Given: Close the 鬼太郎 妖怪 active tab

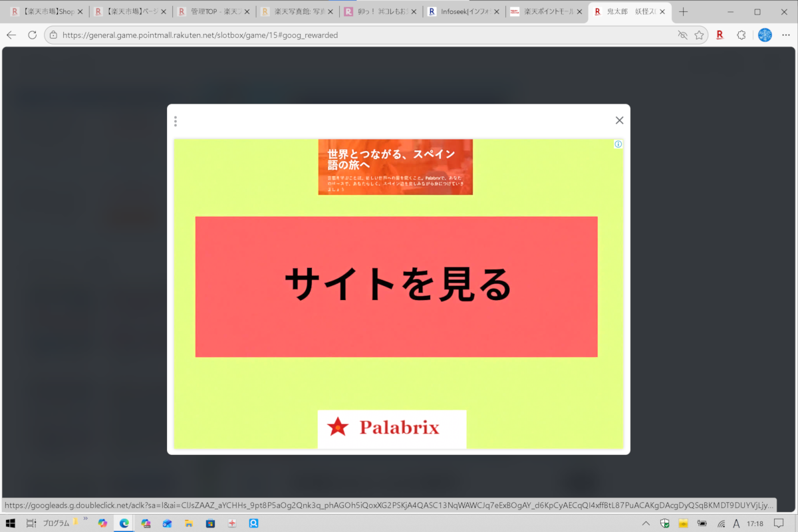Looking at the screenshot, I should (x=662, y=12).
